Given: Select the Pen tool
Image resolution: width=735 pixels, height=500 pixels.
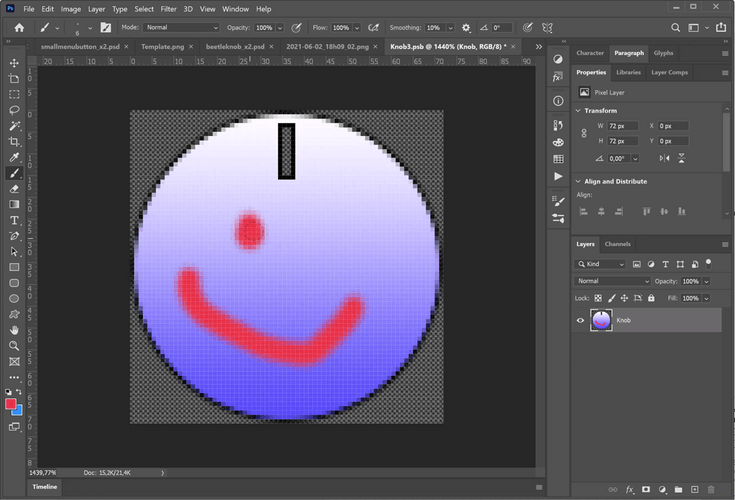Looking at the screenshot, I should tap(14, 236).
